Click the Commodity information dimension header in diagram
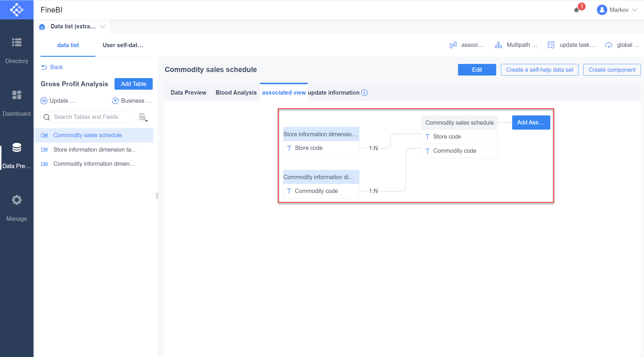This screenshot has height=357, width=644. click(321, 177)
